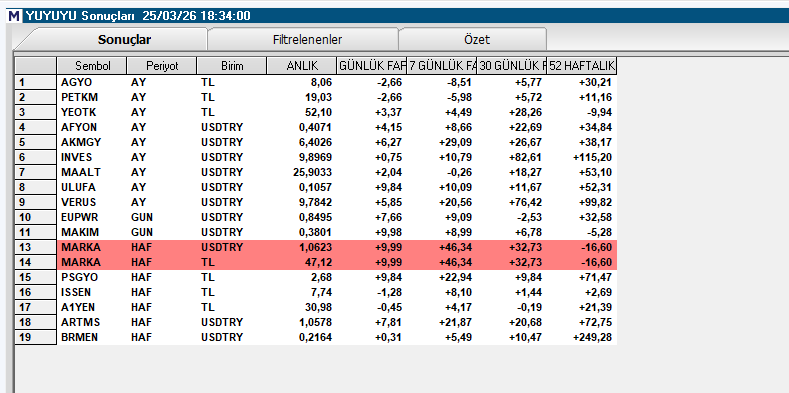The image size is (789, 393).
Task: Click the ANLIK value 9,8969
Action: click(x=315, y=157)
